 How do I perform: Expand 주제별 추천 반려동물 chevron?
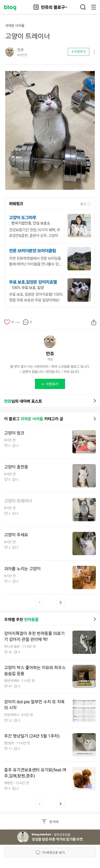pos(94,619)
